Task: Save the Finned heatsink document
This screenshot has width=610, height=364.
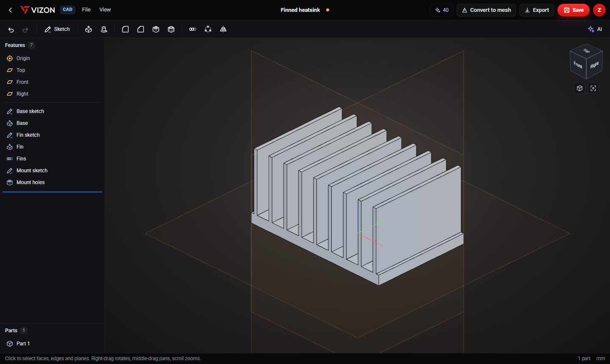Action: coord(574,10)
